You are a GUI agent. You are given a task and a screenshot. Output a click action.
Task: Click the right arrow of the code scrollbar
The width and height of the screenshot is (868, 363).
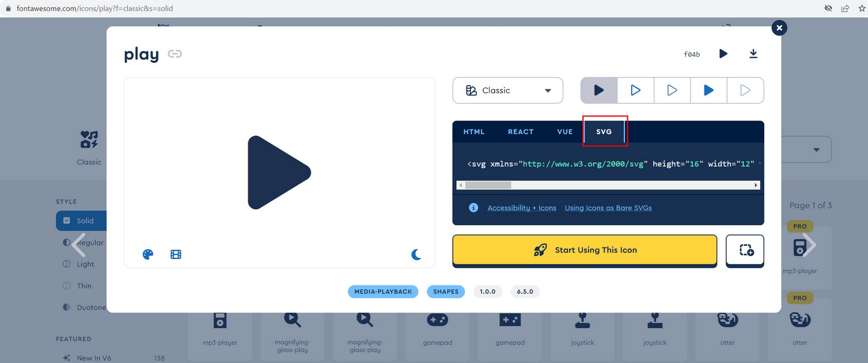[756, 185]
